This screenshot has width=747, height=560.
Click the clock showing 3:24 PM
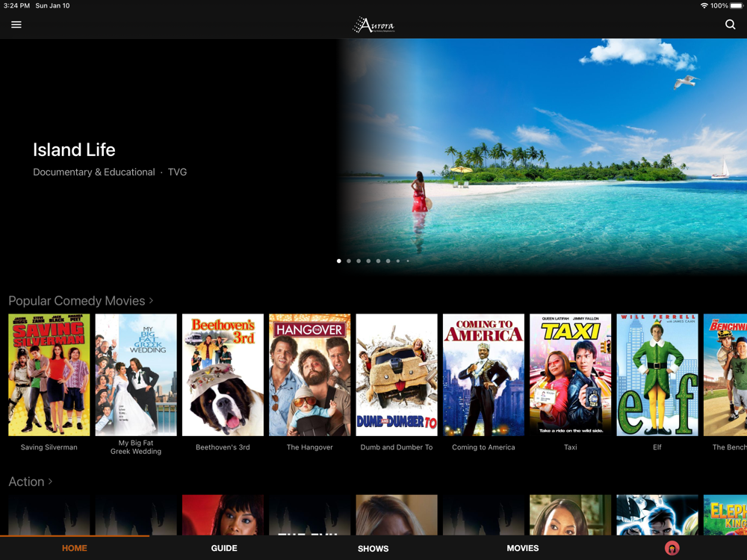point(16,6)
